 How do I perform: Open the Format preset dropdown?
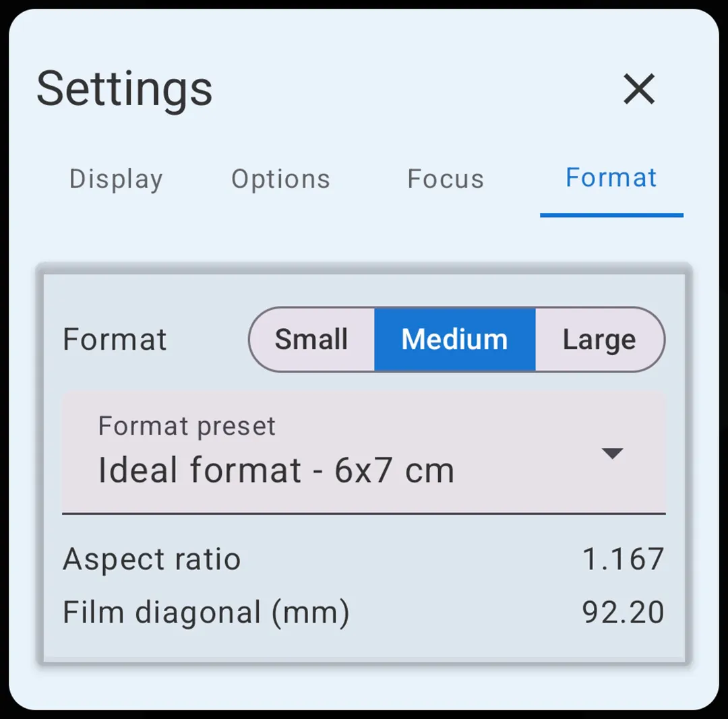tap(364, 451)
